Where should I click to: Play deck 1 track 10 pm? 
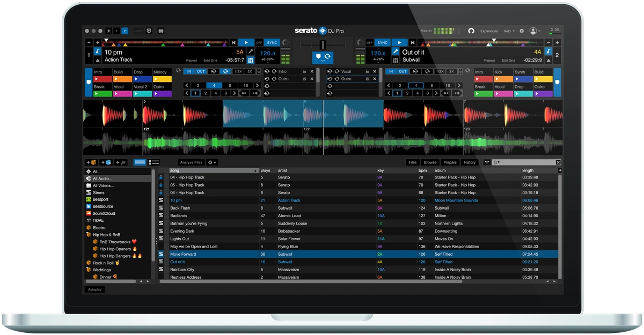click(246, 42)
